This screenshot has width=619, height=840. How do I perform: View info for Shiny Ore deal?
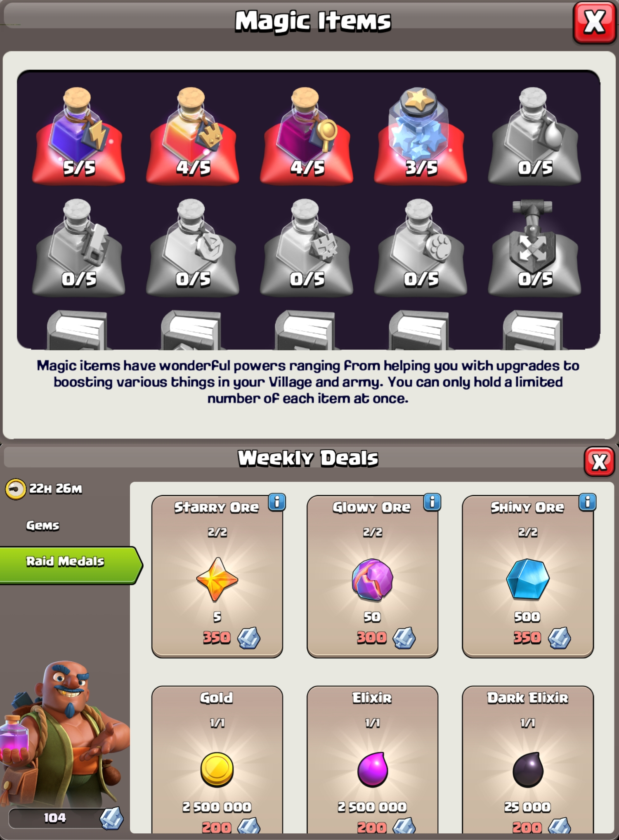tap(588, 502)
